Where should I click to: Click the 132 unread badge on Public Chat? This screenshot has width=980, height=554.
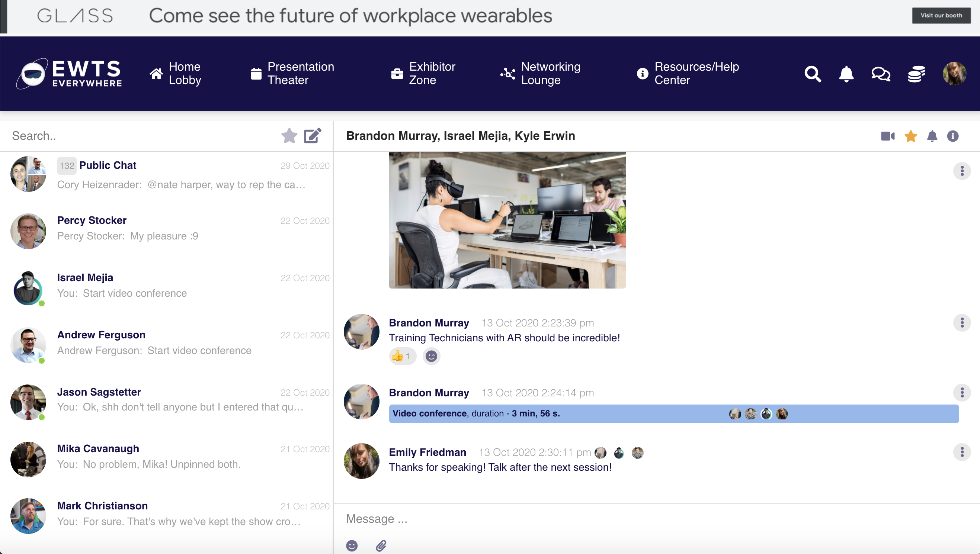tap(67, 165)
